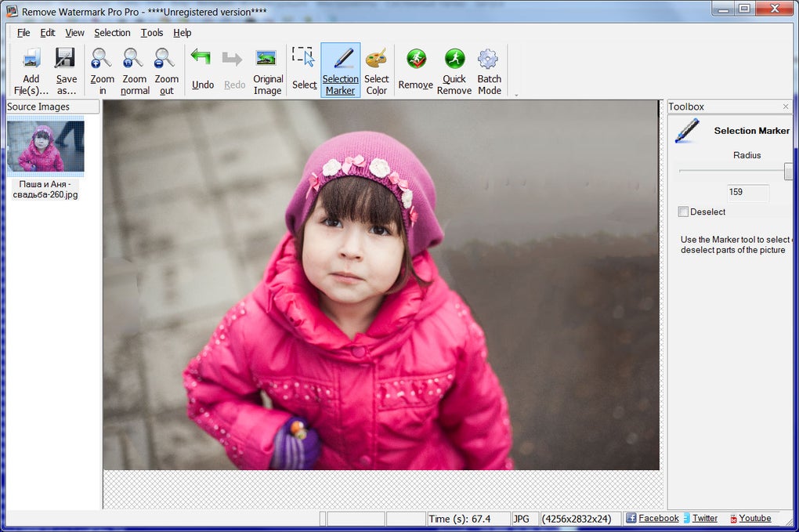Click the Twitter bird icon in status bar
This screenshot has width=799, height=532.
[x=686, y=518]
